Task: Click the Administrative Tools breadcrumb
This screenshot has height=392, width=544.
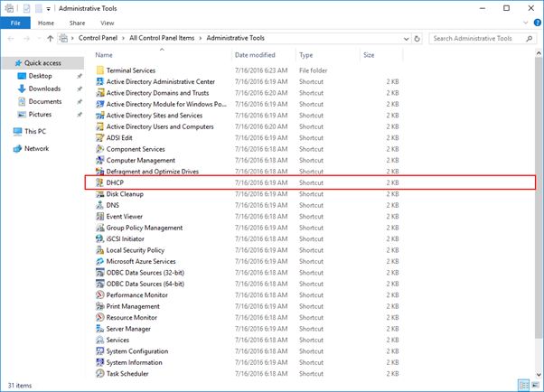Action: 236,38
